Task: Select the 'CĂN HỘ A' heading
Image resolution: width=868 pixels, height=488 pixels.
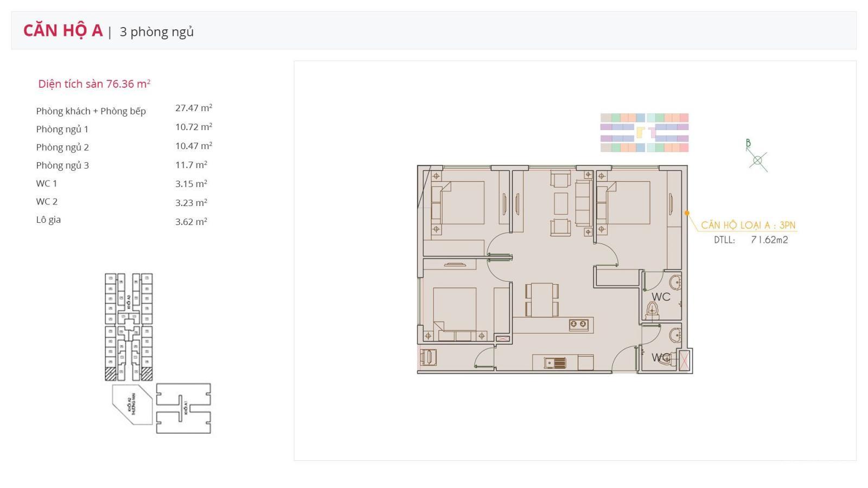Action: [x=63, y=31]
